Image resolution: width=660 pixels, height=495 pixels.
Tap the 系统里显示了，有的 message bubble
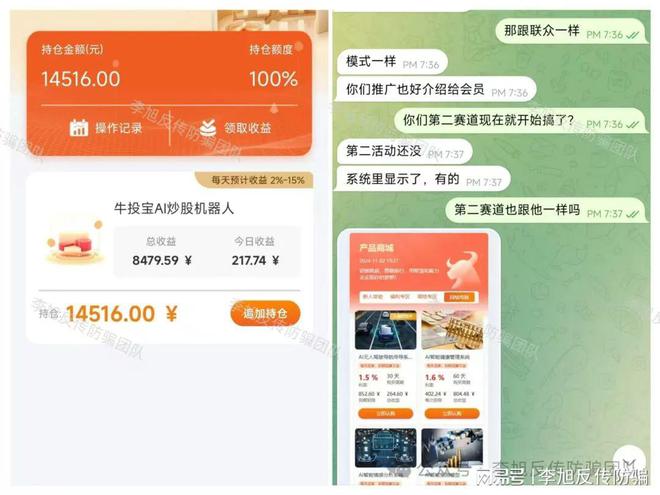click(423, 179)
